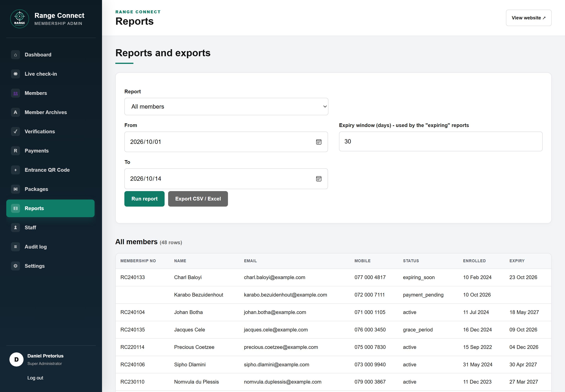565x392 pixels.
Task: Click Daniel Pretorius avatar circle
Action: click(16, 360)
